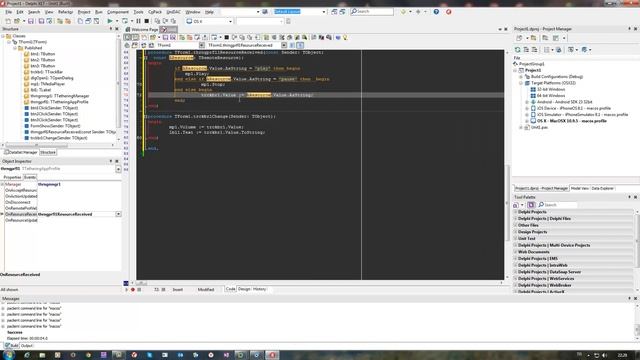Click the Collapse All icon in Project Manager toolbar
This screenshot has width=640, height=360.
534,49
